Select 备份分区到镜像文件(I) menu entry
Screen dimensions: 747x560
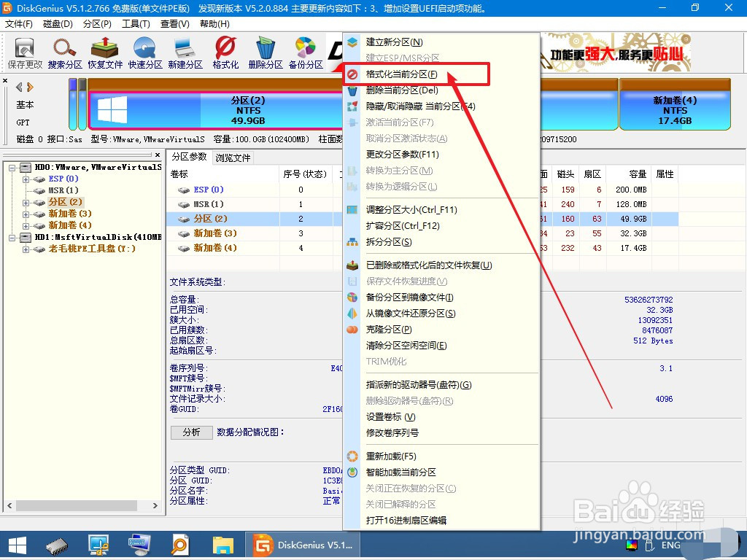(441, 297)
